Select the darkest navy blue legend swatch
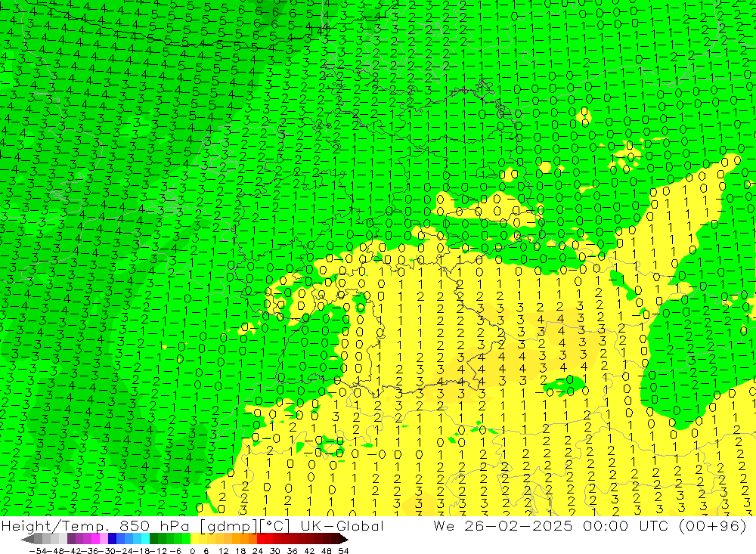This screenshot has height=554, width=756. [x=113, y=539]
